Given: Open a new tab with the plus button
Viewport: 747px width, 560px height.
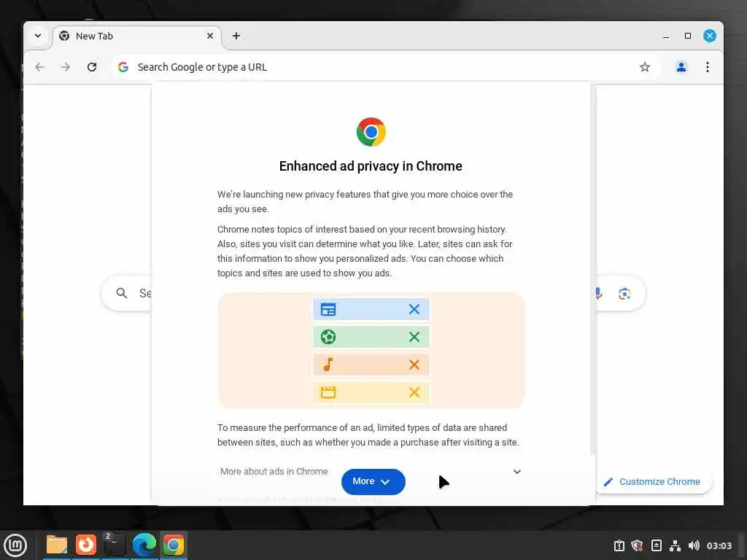Looking at the screenshot, I should tap(236, 36).
